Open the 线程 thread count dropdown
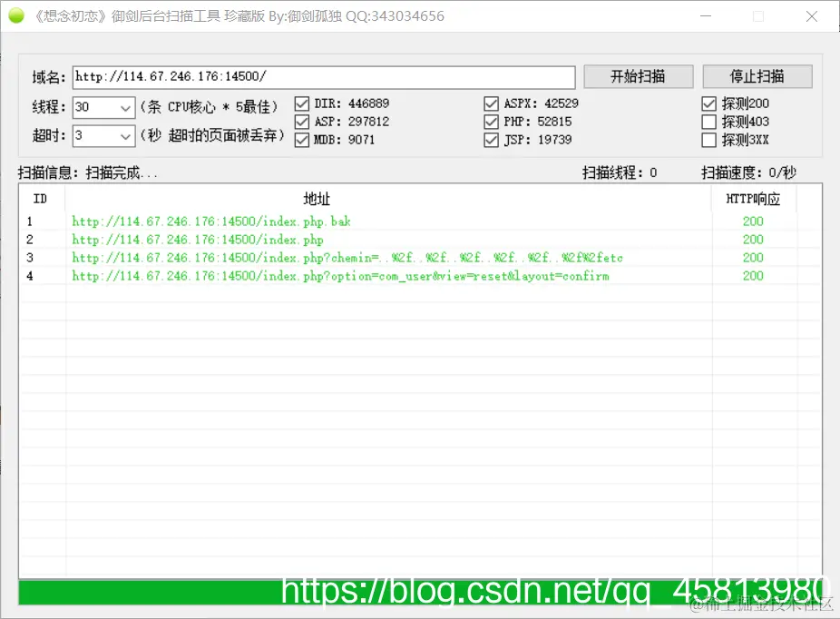 click(125, 107)
